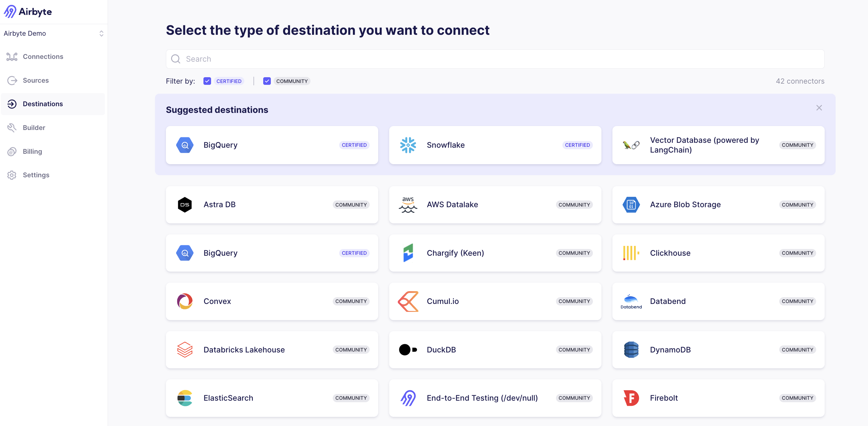
Task: Select the Snowflake destination icon
Action: pos(408,145)
